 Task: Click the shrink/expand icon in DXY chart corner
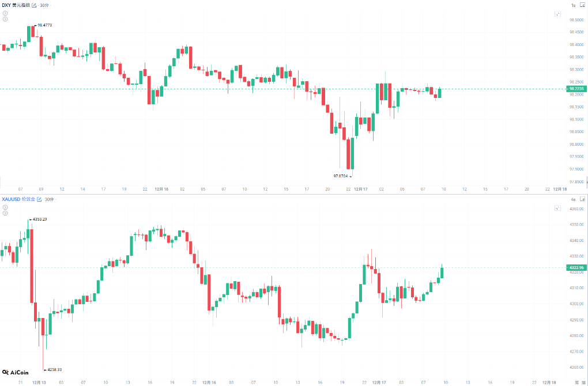557,14
